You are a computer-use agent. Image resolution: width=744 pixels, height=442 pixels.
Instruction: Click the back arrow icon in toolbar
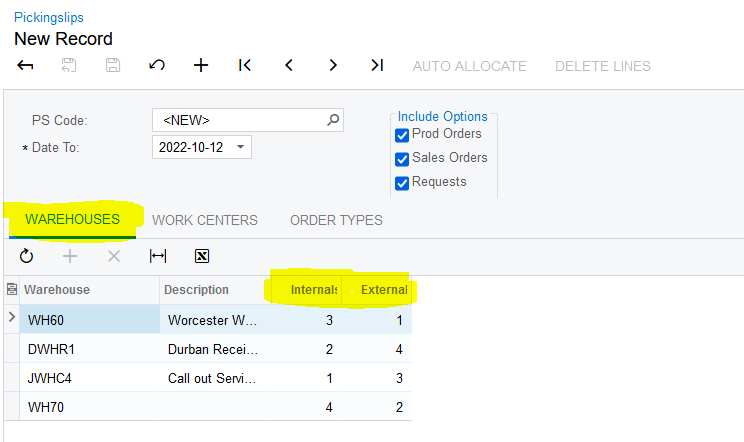tap(26, 66)
